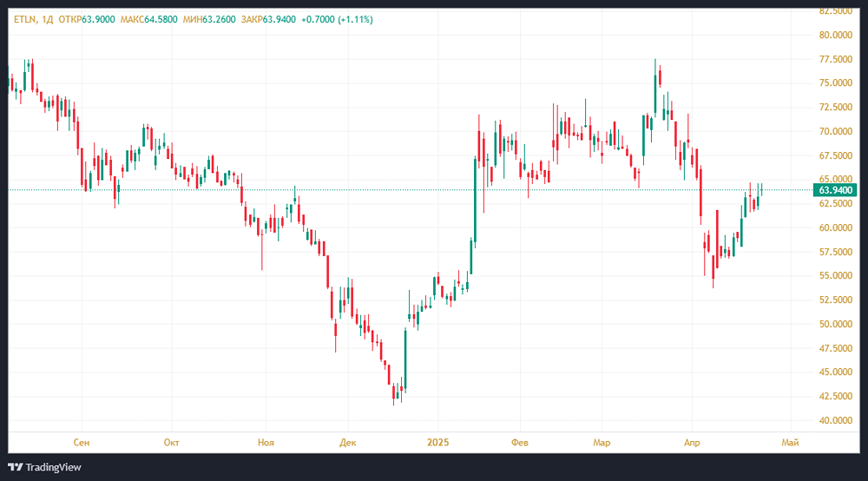Screen dimensions: 868x481
Task: Select the Окт marker on time axis
Action: pyautogui.click(x=172, y=443)
